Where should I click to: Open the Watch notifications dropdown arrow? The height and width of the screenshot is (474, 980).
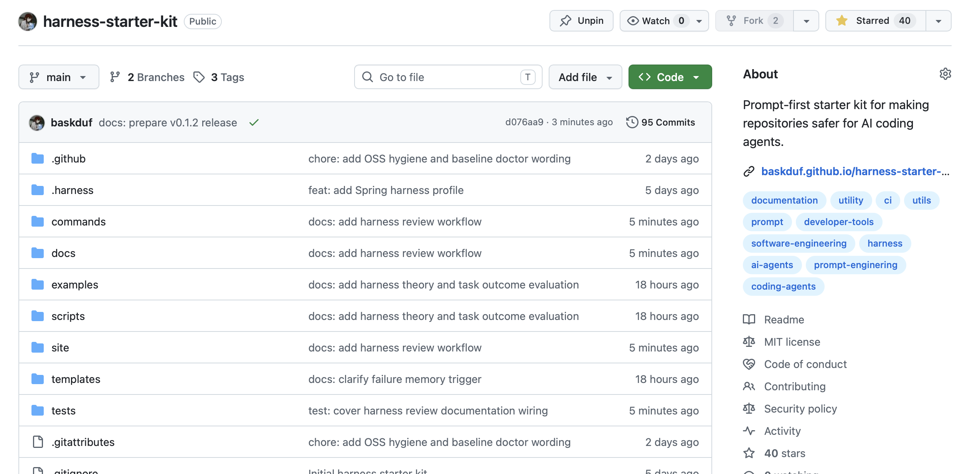[x=699, y=21]
